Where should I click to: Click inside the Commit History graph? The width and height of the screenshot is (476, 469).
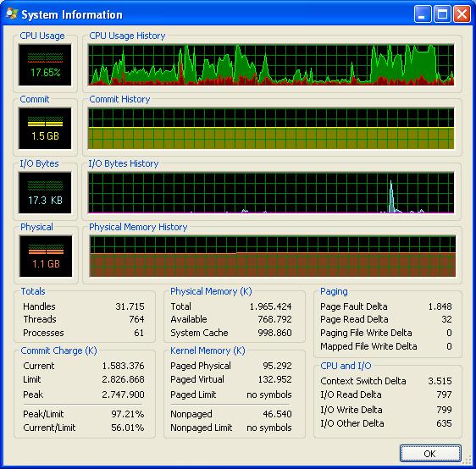coord(271,129)
